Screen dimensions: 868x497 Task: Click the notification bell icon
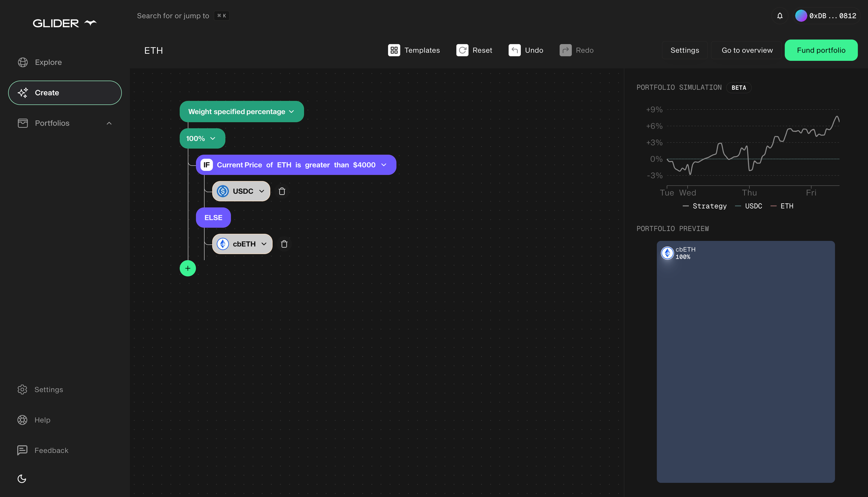(779, 16)
